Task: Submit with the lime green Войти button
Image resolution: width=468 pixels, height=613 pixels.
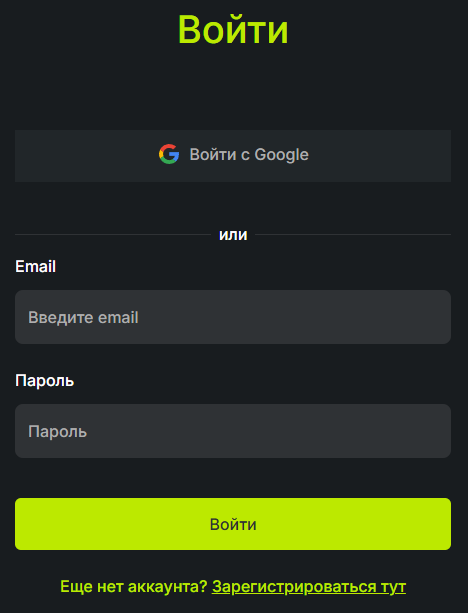Action: 233,524
